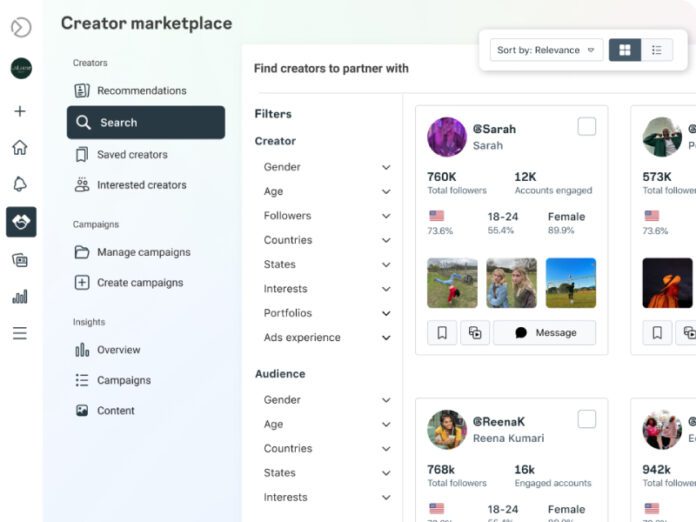Expand the Ads experience filter
The width and height of the screenshot is (696, 522).
point(386,338)
